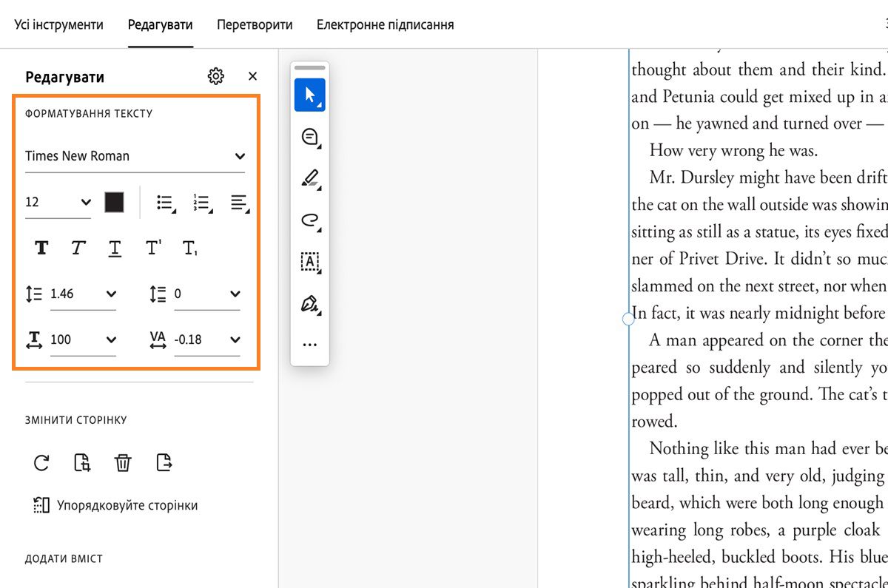Expand the horizontal scaling 100 dropdown
This screenshot has width=888, height=588.
pyautogui.click(x=111, y=339)
